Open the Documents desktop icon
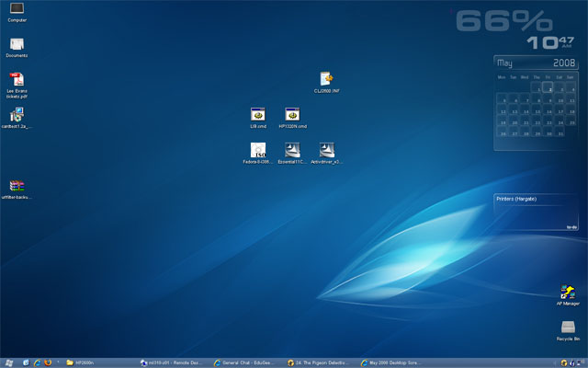The width and height of the screenshot is (588, 368). coord(17,47)
